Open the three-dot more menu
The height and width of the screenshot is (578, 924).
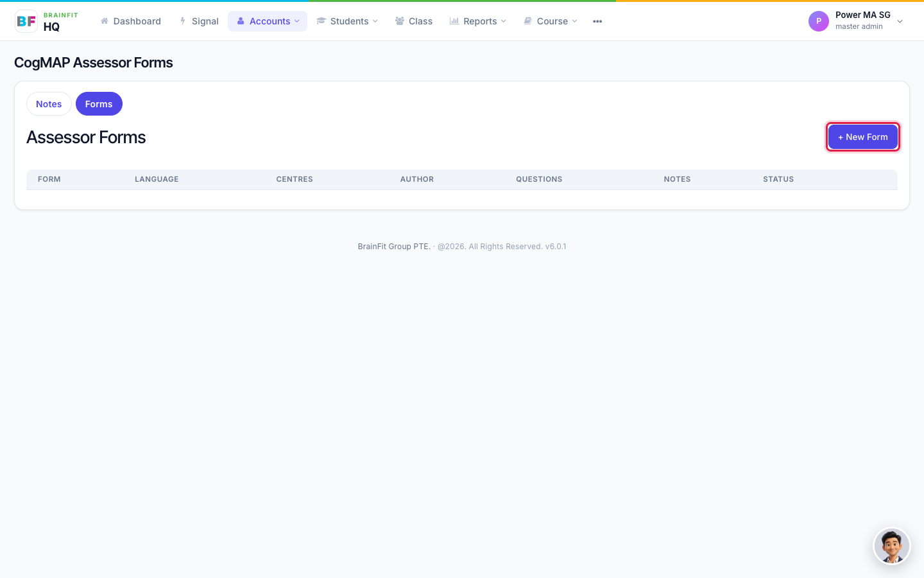[597, 21]
